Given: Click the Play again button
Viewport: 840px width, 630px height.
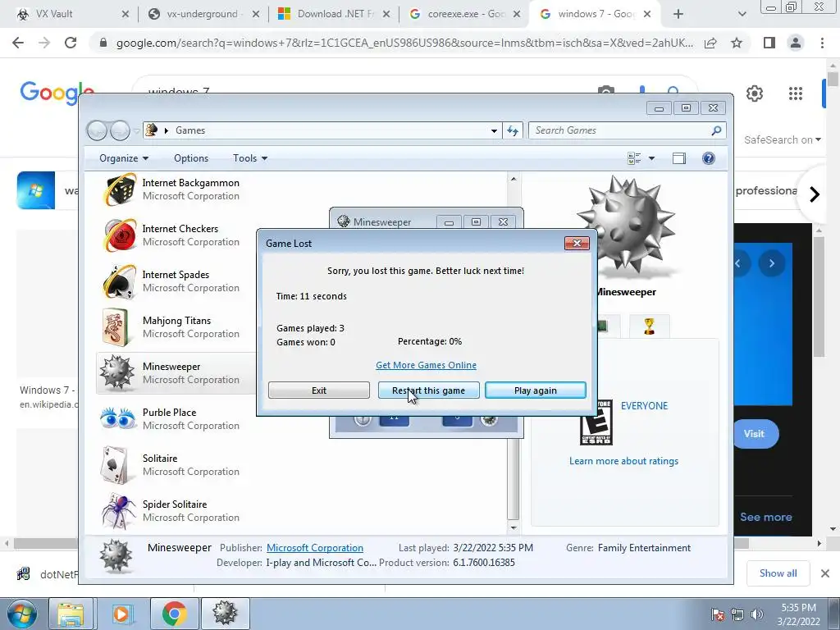Looking at the screenshot, I should (x=535, y=390).
